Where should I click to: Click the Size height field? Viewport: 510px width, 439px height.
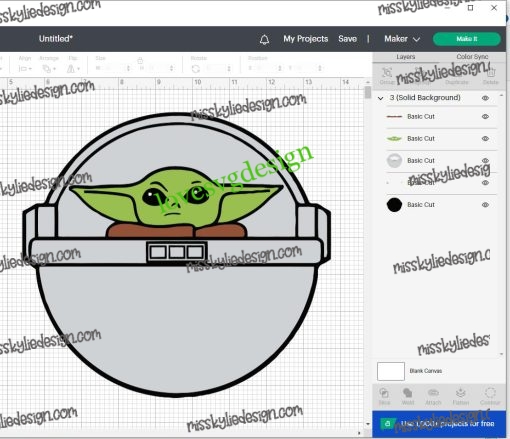pos(157,68)
